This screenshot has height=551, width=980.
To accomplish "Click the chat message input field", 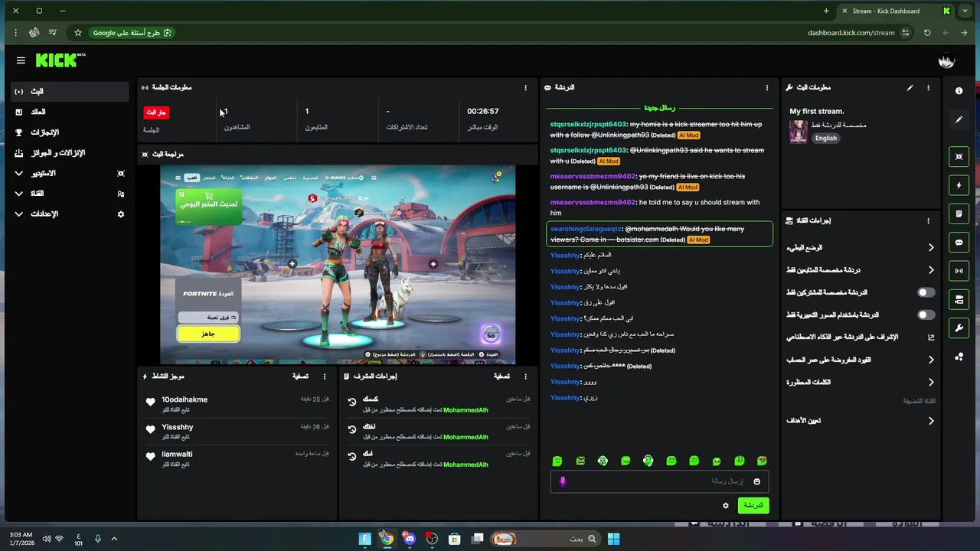I will point(659,481).
